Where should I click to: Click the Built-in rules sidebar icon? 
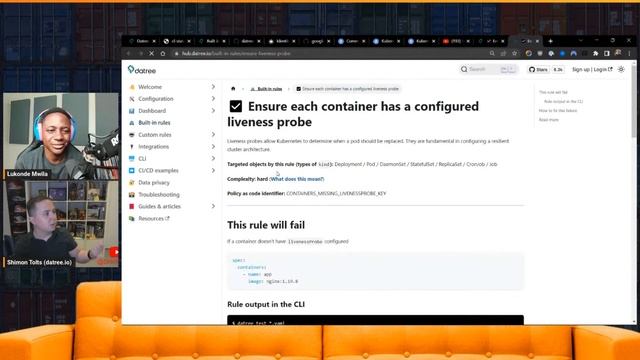[x=132, y=122]
